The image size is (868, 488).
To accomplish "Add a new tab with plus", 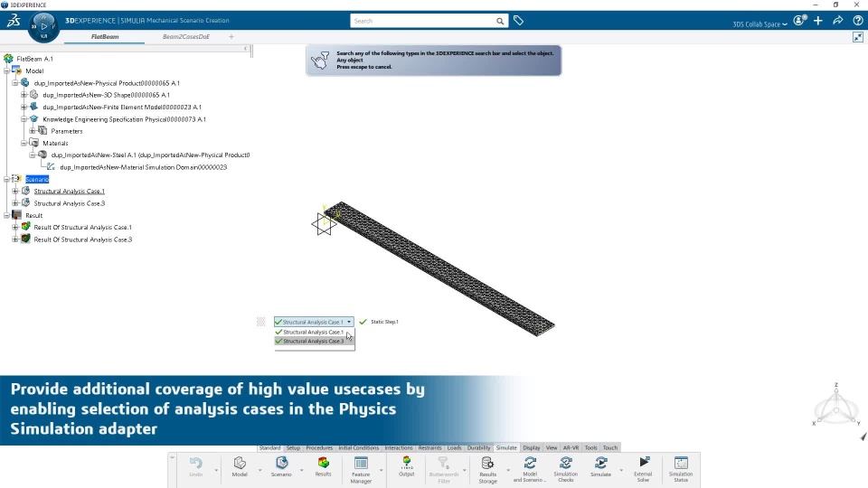I will 231,36.
